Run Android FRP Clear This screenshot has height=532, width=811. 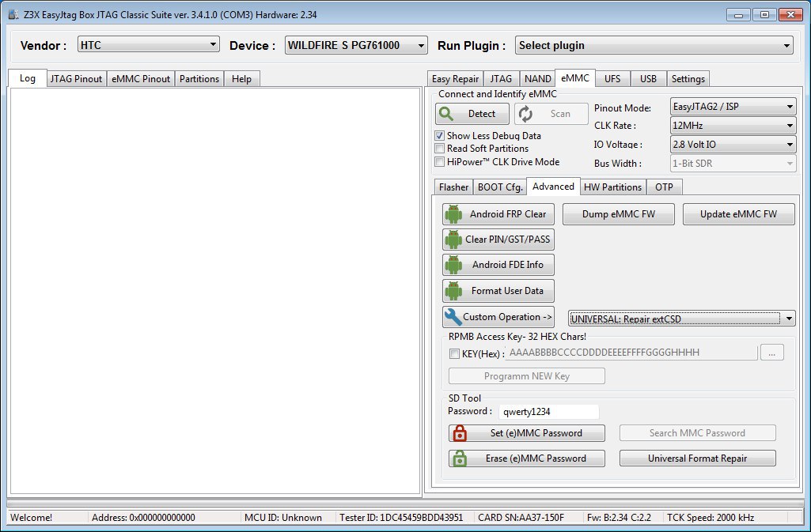click(498, 214)
